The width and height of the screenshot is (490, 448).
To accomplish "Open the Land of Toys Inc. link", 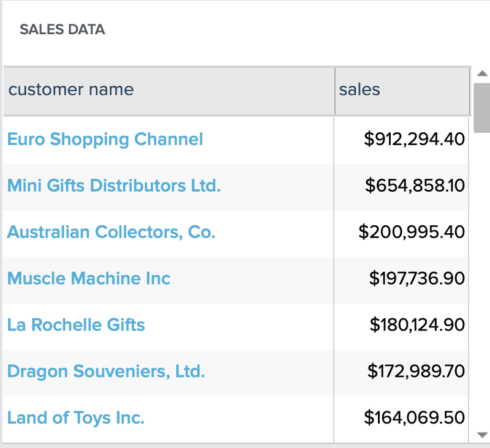I will coord(76,418).
